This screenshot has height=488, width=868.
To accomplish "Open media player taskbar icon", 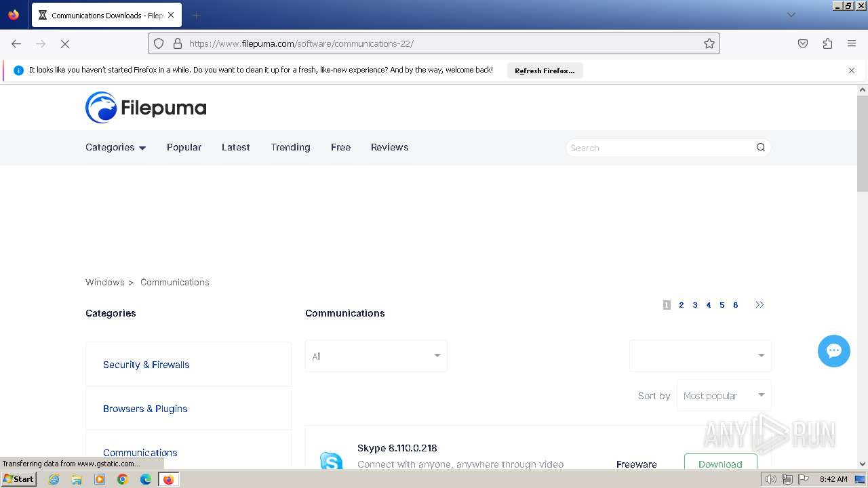I will click(100, 479).
